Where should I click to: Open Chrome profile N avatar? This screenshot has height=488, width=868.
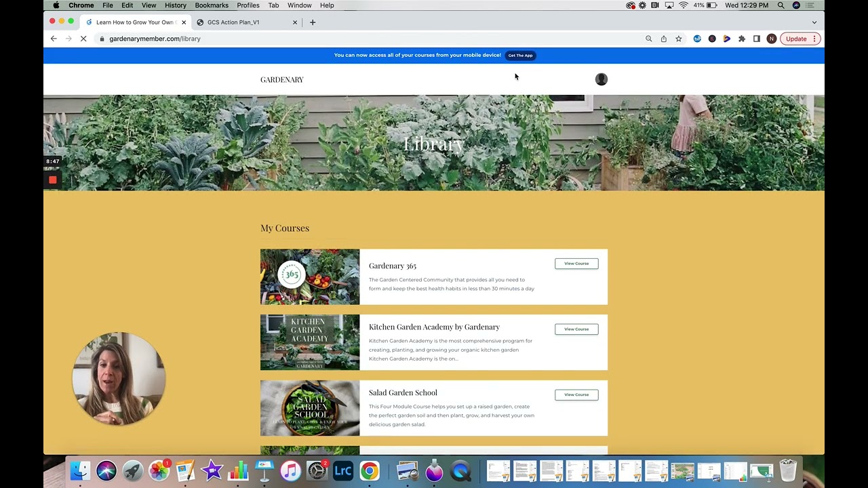[771, 39]
